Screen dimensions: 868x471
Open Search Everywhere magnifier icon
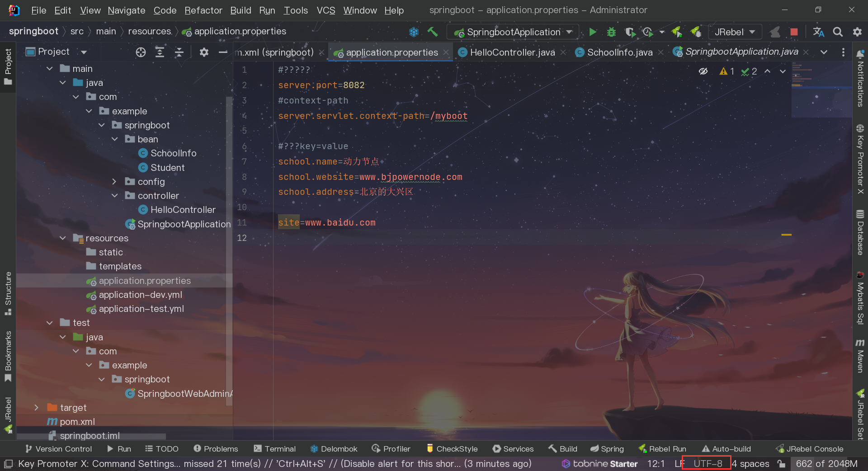point(838,32)
